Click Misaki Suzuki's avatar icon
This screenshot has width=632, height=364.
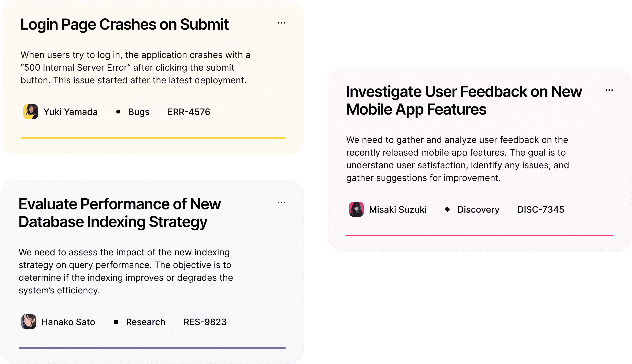coord(356,210)
